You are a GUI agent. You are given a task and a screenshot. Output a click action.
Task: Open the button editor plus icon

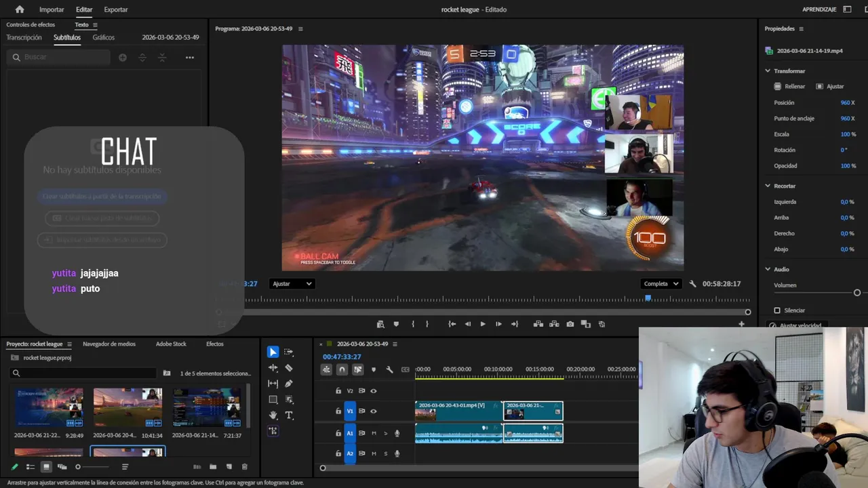741,324
